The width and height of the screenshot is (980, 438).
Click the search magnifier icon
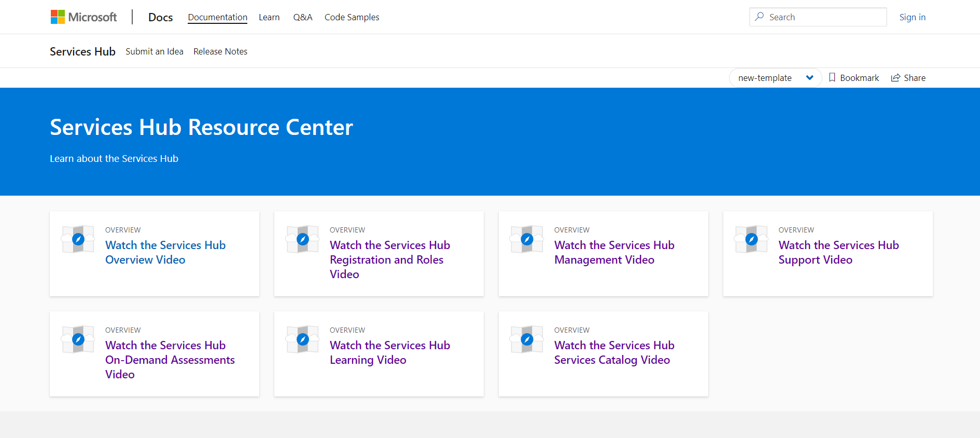coord(760,17)
